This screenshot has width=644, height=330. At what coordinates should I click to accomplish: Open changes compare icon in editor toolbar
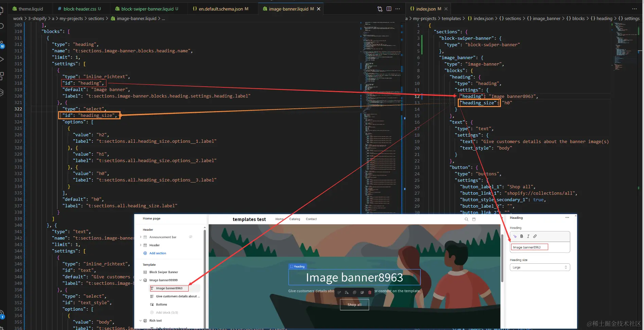click(x=380, y=9)
